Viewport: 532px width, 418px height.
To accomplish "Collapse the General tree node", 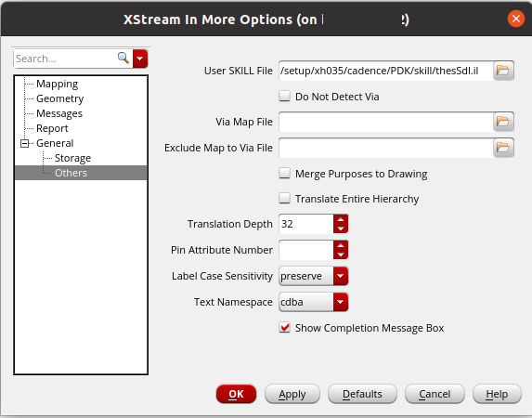I will click(24, 143).
